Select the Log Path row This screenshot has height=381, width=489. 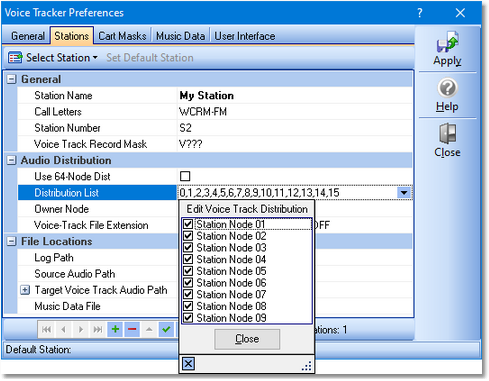point(97,258)
